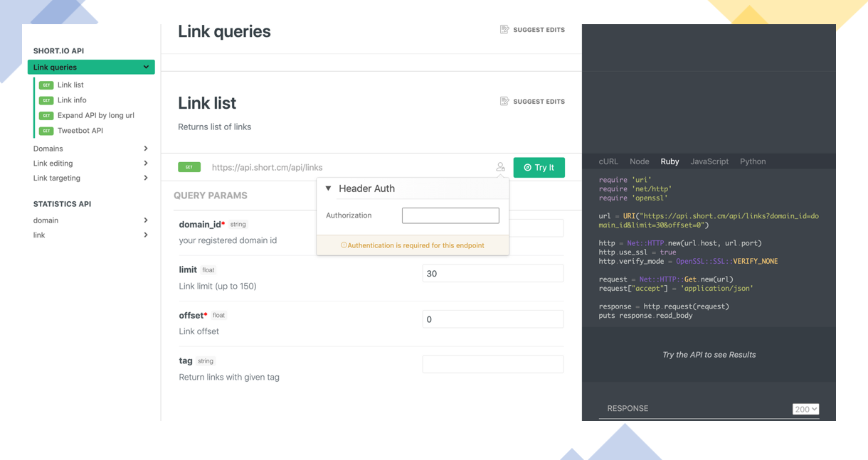This screenshot has width=868, height=460.
Task: Switch to the Python code tab
Action: (753, 161)
